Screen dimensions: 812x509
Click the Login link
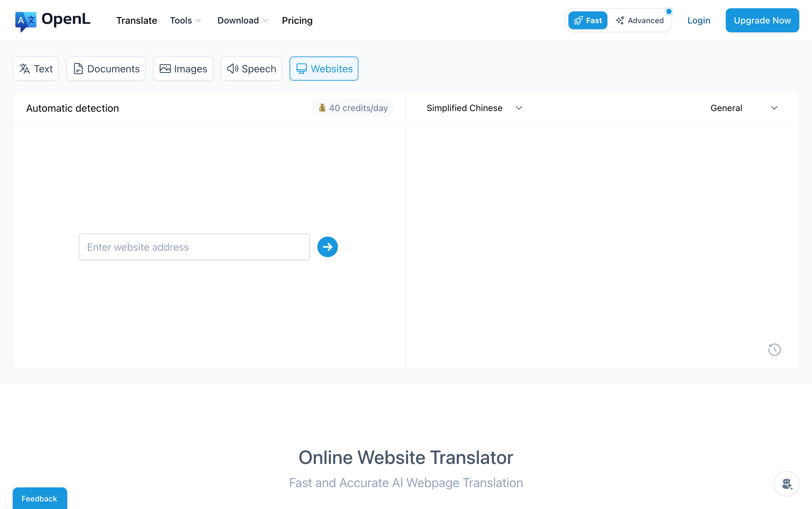(698, 20)
